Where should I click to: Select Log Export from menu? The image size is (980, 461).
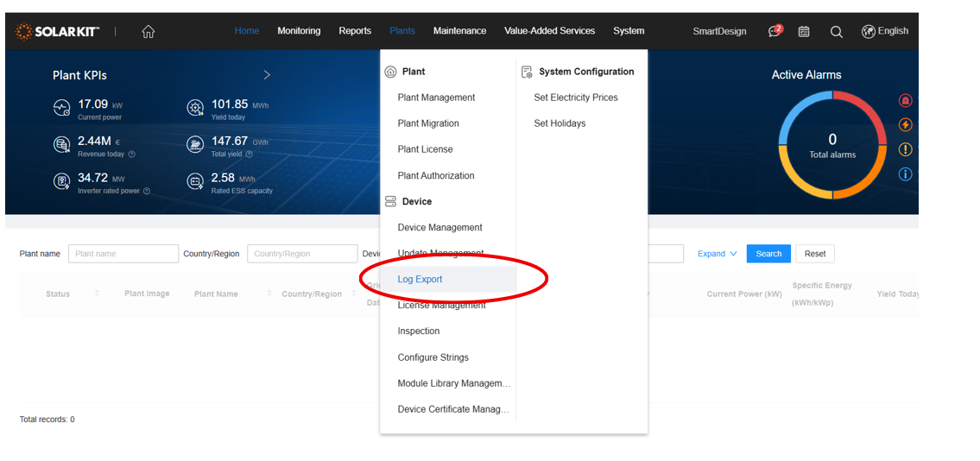pos(420,279)
